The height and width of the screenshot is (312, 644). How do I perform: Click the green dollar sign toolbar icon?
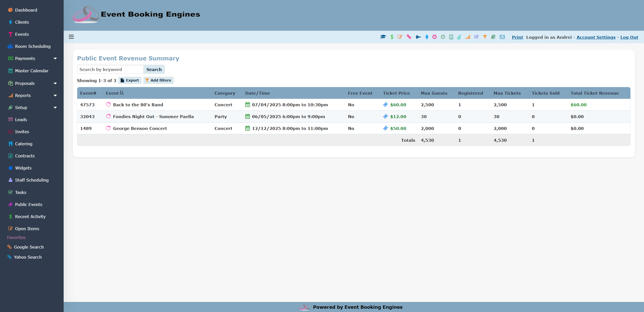pos(392,37)
